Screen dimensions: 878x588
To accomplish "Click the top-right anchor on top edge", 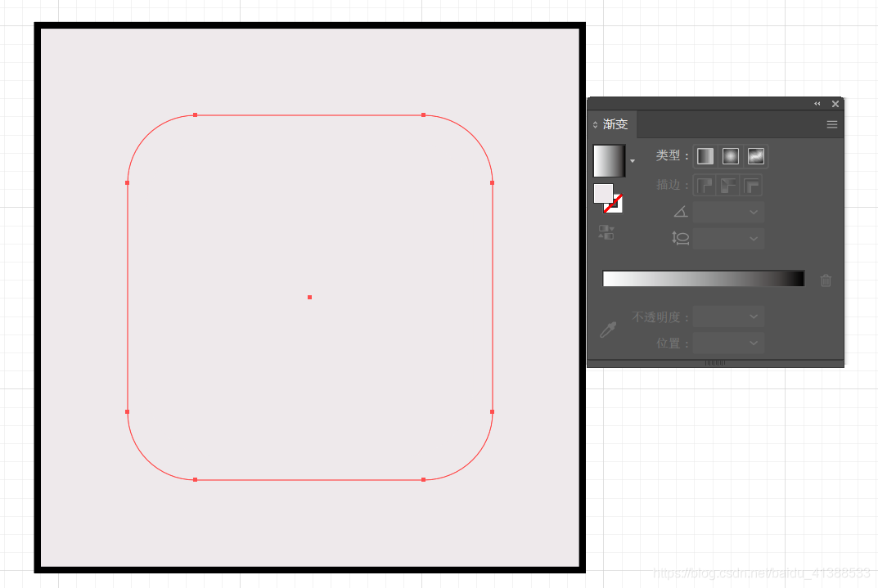I will pyautogui.click(x=423, y=114).
